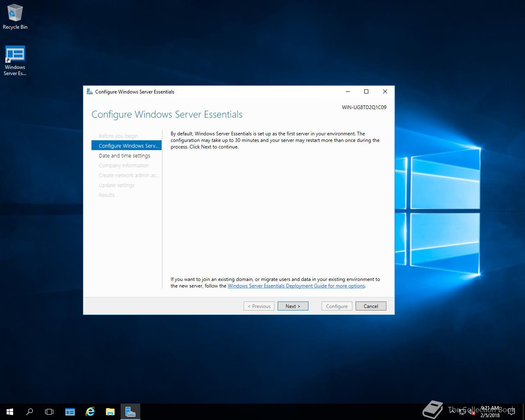Select the Company information step
The image size is (525, 420).
(x=123, y=165)
